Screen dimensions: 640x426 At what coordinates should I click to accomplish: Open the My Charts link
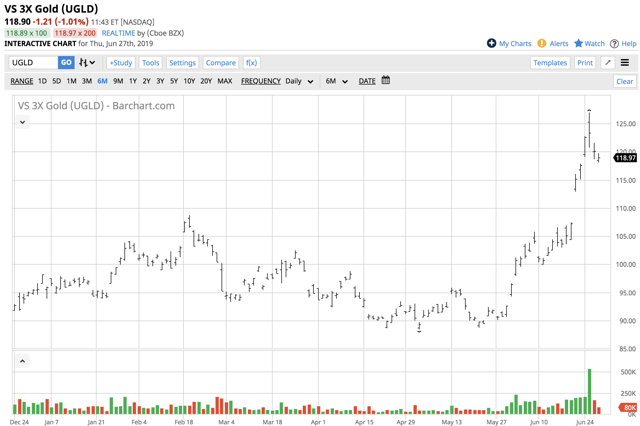(515, 43)
